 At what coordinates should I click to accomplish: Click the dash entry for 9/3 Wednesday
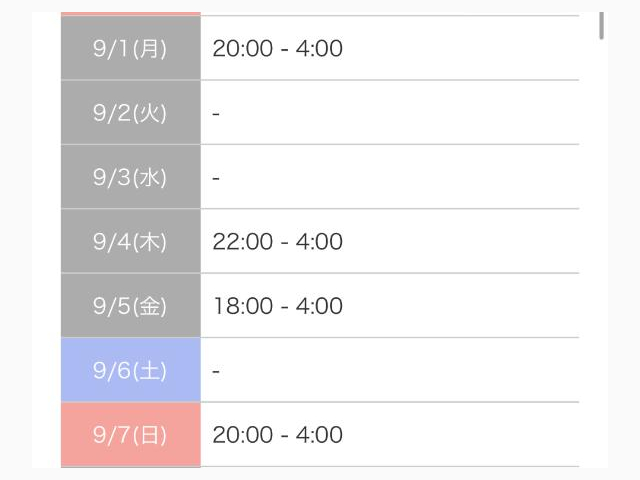click(x=216, y=178)
